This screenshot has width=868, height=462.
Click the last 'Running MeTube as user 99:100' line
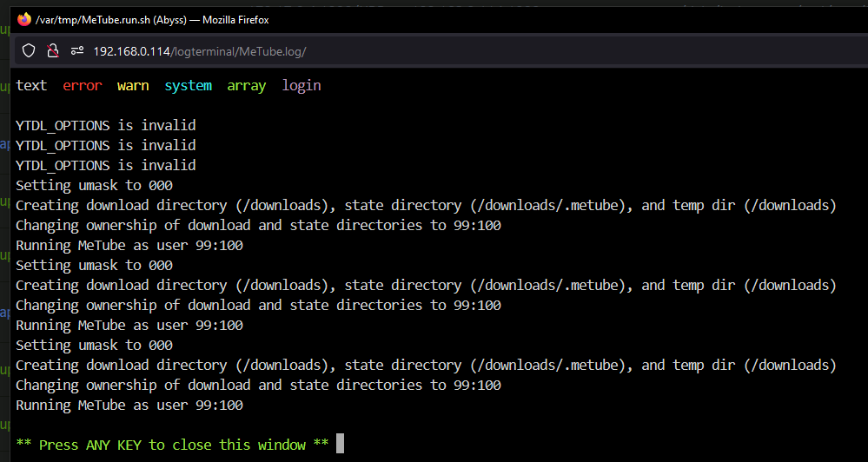(x=129, y=405)
